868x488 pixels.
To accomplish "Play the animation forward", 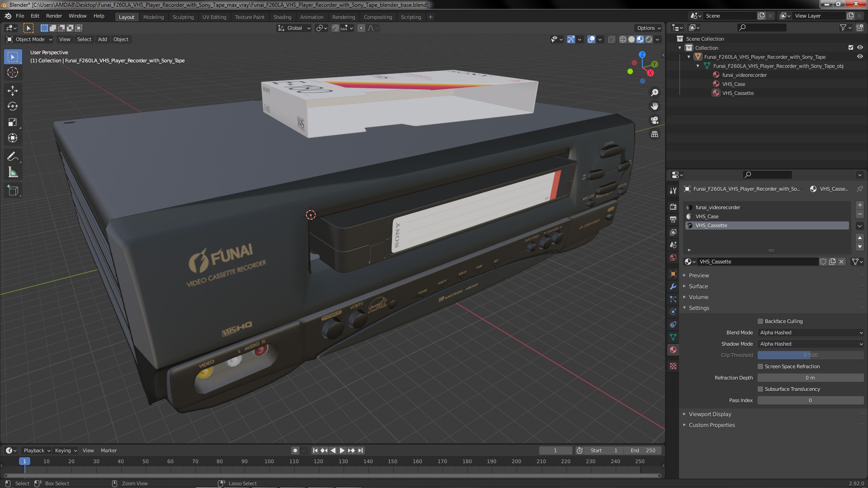I will point(342,450).
